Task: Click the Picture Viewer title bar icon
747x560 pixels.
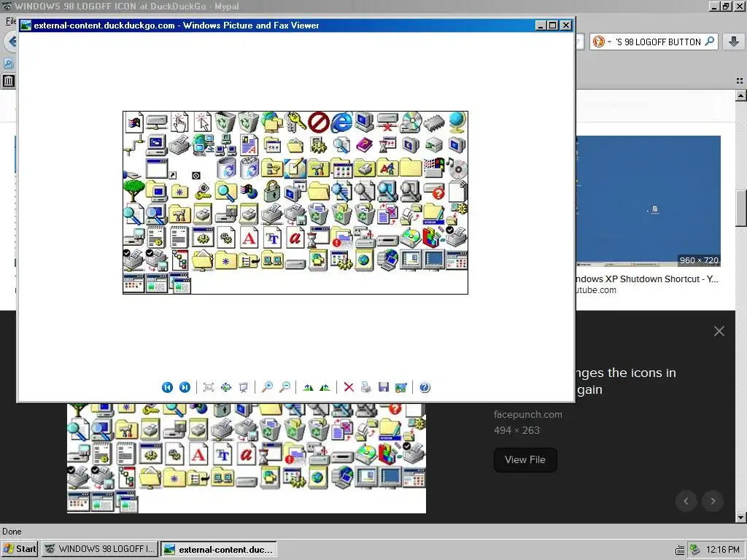Action: pyautogui.click(x=26, y=26)
